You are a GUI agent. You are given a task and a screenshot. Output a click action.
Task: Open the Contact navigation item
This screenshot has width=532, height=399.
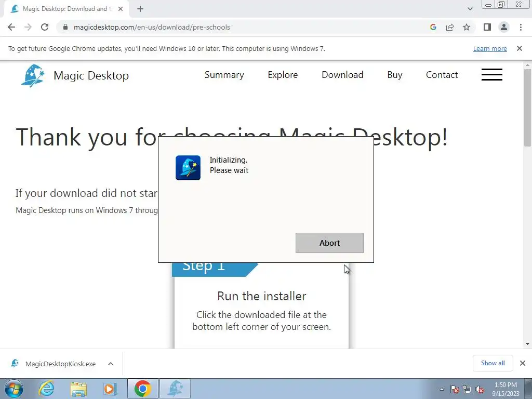click(x=442, y=75)
